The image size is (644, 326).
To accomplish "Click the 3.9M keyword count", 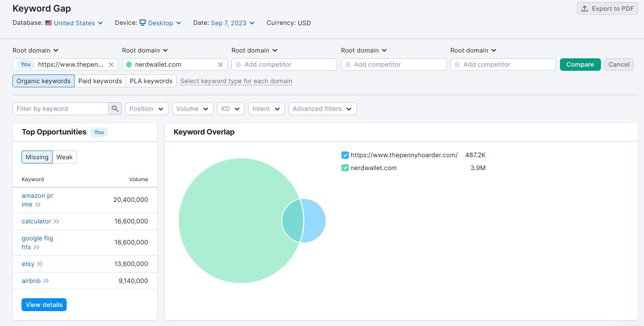I will [478, 168].
